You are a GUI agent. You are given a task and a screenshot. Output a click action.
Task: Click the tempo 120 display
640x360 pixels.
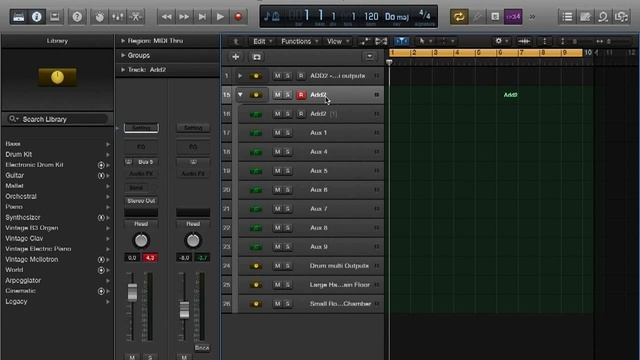pos(371,17)
